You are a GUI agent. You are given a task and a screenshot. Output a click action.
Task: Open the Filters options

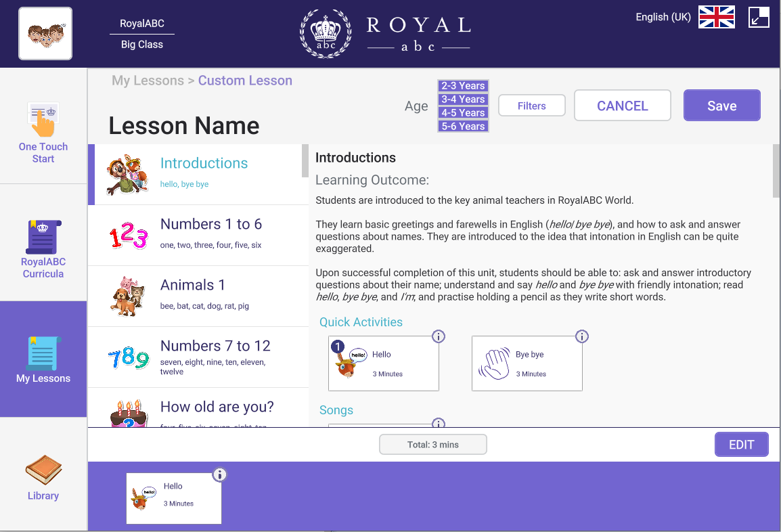[x=531, y=106]
